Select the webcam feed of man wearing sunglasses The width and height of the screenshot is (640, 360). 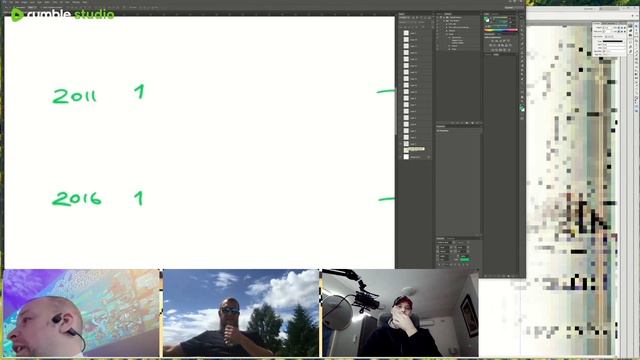241,313
